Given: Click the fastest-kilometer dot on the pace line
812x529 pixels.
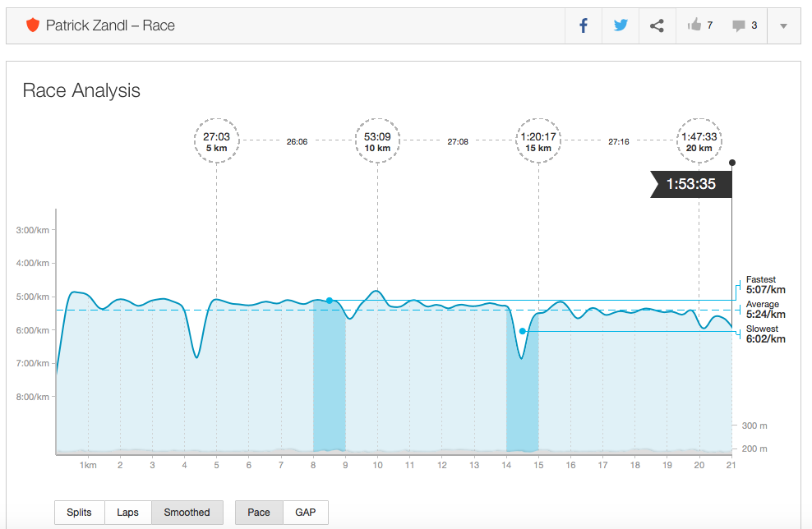Looking at the screenshot, I should coord(330,301).
